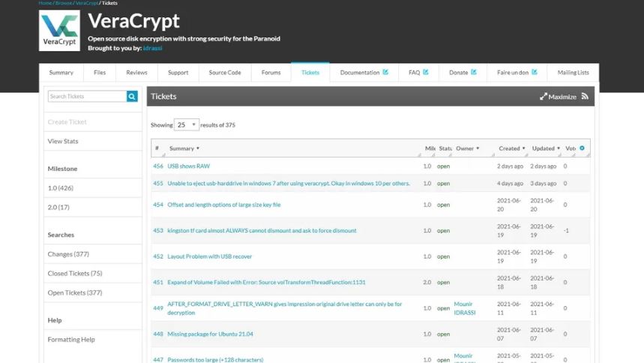Open the Summary tab
Image resolution: width=644 pixels, height=363 pixels.
(x=61, y=72)
